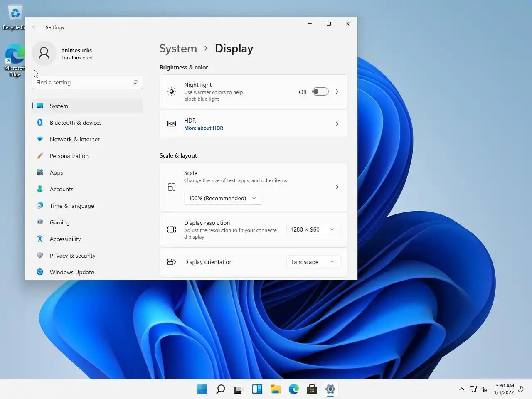Open Task View on the taskbar
This screenshot has height=399, width=532.
point(238,389)
